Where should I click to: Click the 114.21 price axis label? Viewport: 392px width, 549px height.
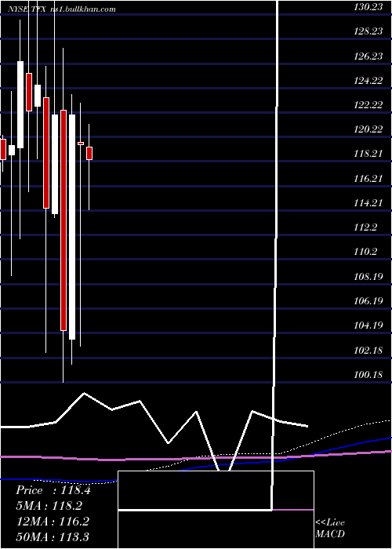[368, 202]
